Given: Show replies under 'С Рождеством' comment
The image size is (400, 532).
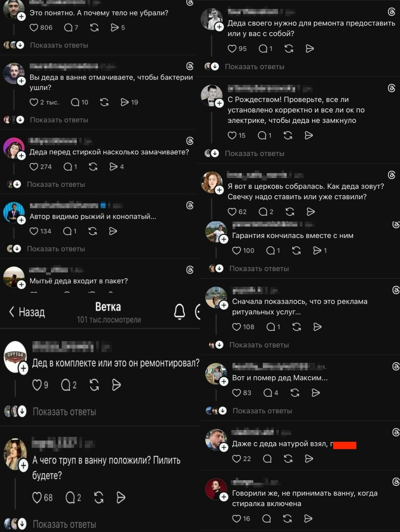Looking at the screenshot, I should (x=254, y=154).
